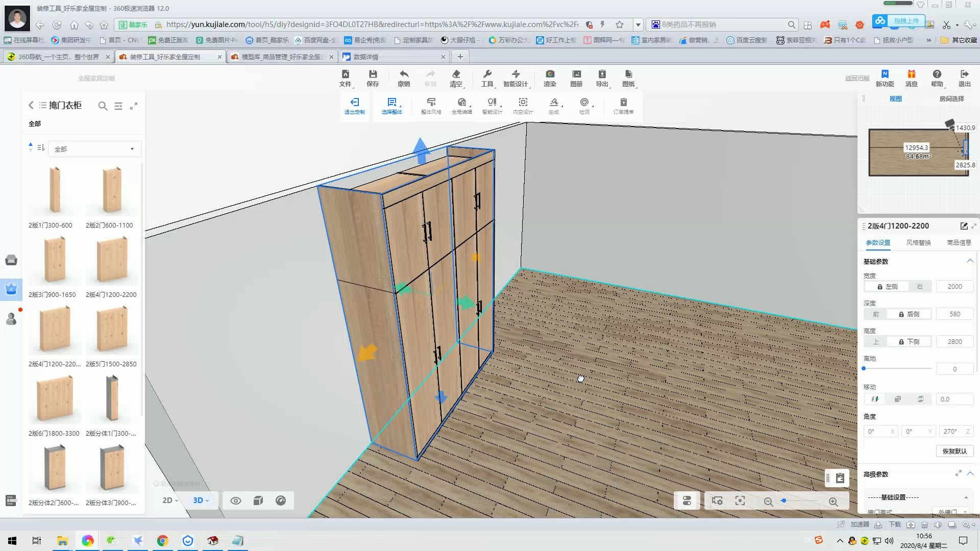Click the 渲染 (Render) camera icon
This screenshot has height=551, width=980.
(x=550, y=79)
